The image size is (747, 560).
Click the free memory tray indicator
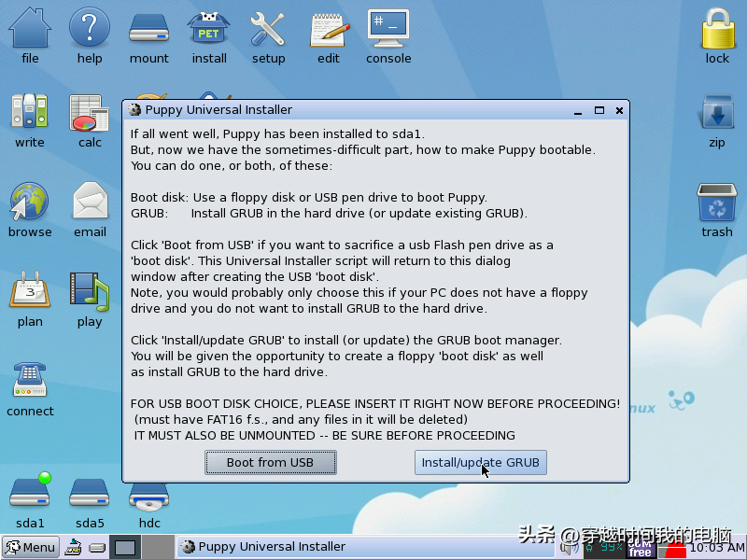[x=640, y=549]
